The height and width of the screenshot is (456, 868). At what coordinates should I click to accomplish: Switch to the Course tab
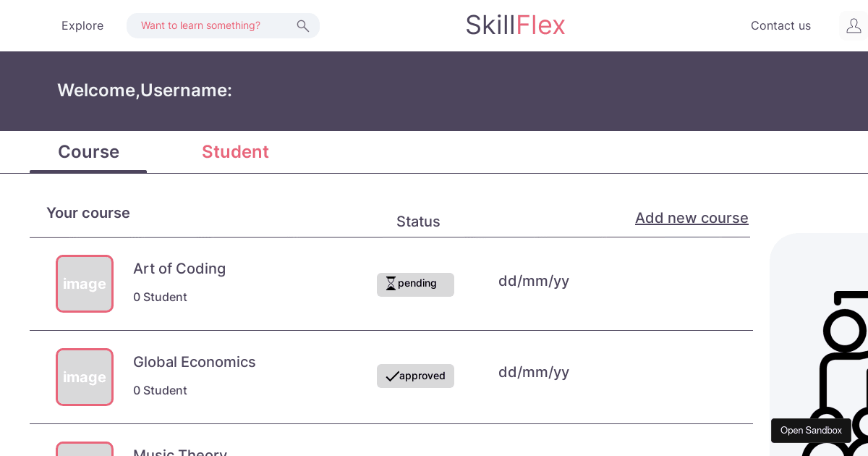[88, 152]
